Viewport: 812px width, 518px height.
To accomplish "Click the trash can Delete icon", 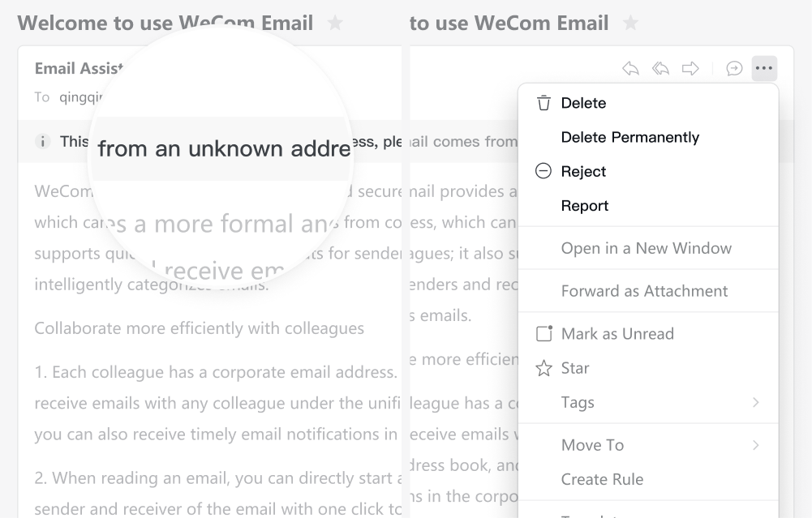I will click(x=543, y=103).
